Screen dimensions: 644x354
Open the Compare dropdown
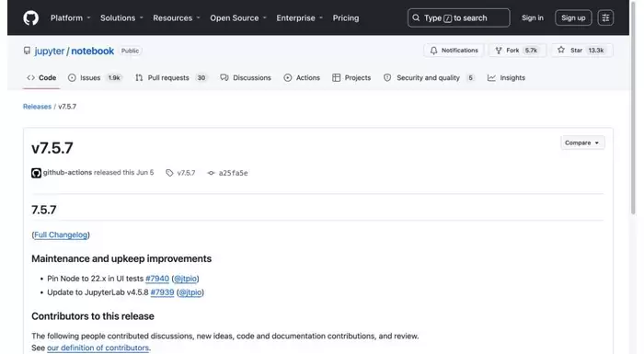coord(582,143)
